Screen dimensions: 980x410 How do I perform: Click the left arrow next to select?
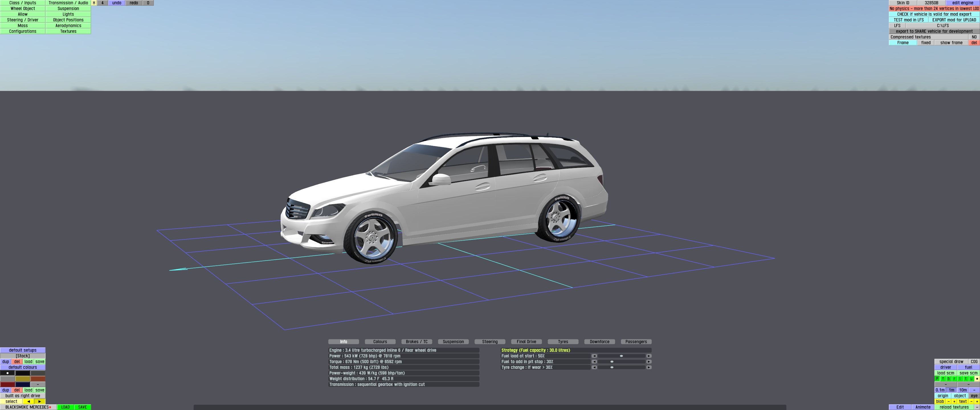coord(28,401)
